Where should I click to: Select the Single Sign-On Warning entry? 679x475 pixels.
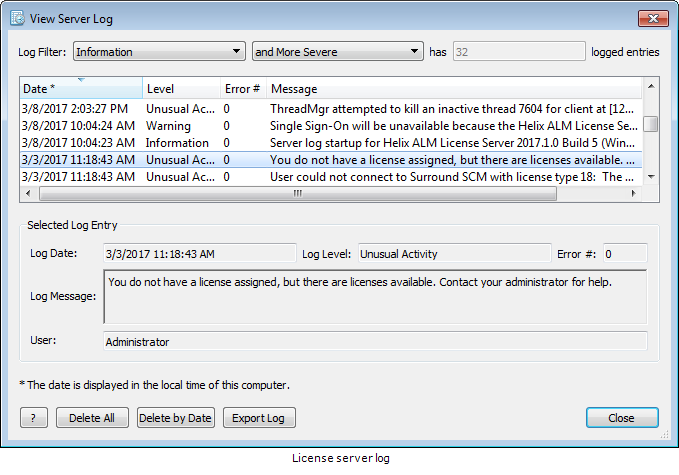tap(330, 126)
